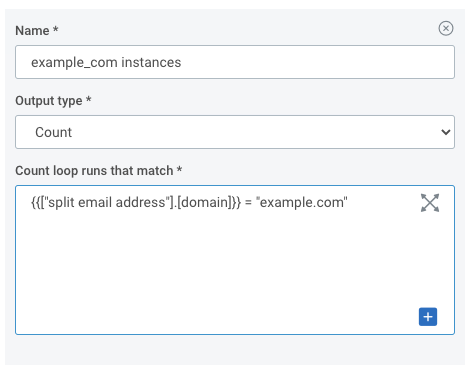Click the equals sign in the formula

point(248,203)
